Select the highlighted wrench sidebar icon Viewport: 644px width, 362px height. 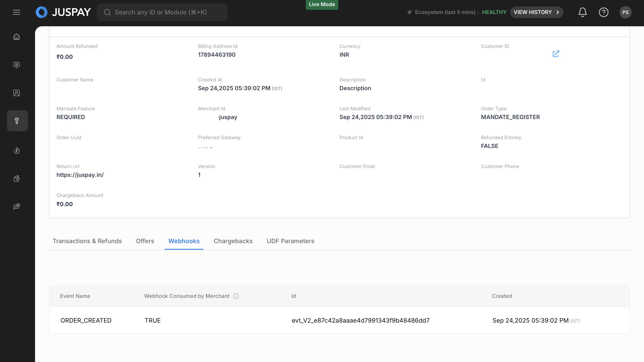pos(17,121)
